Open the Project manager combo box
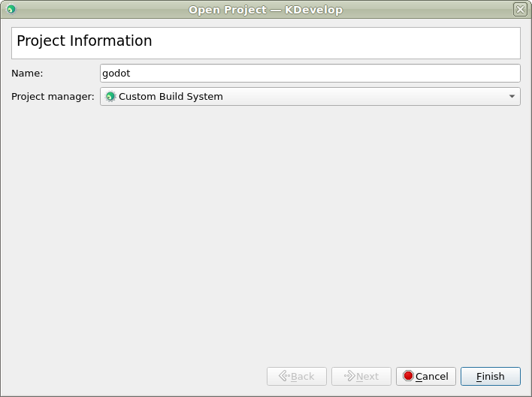The height and width of the screenshot is (397, 532). tap(310, 97)
